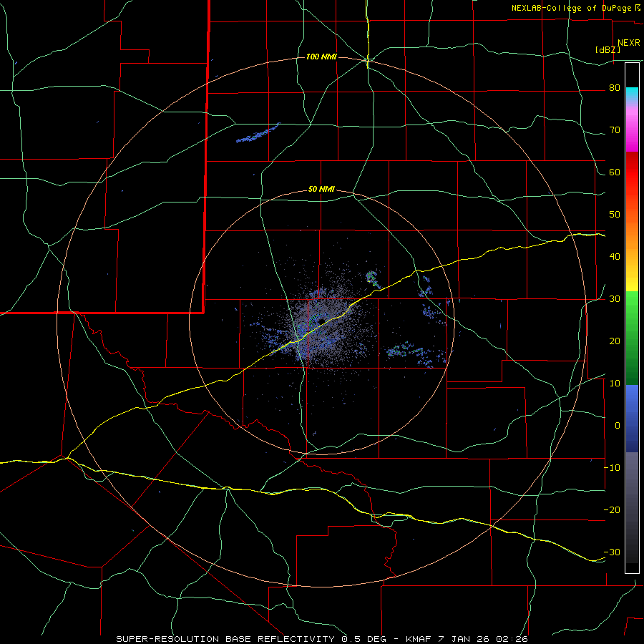Image resolution: width=644 pixels, height=644 pixels.
Task: Click the 50 value on the dBZ scale
Action: [x=615, y=215]
